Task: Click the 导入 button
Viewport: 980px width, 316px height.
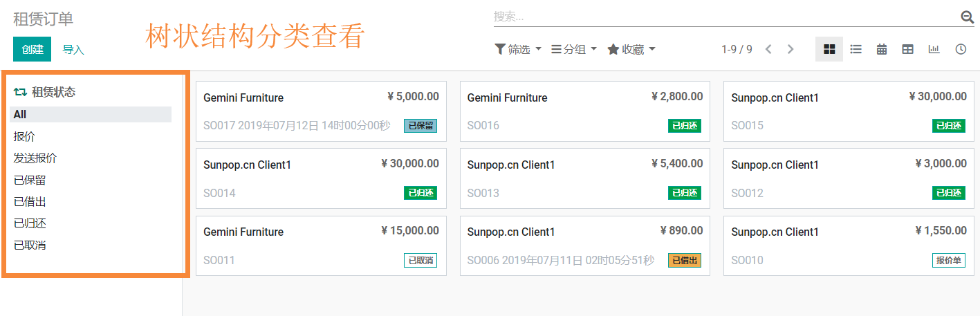Action: [x=73, y=49]
